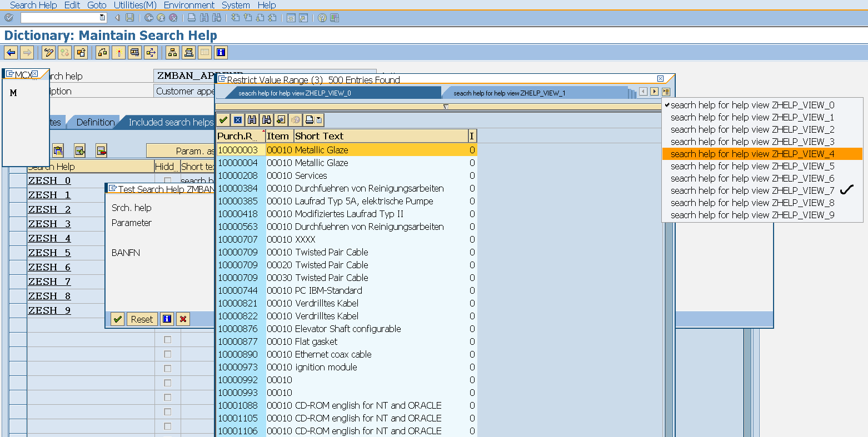Activate the search help using the magic-wand icon
Image resolution: width=868 pixels, height=437 pixels.
pyautogui.click(x=118, y=52)
